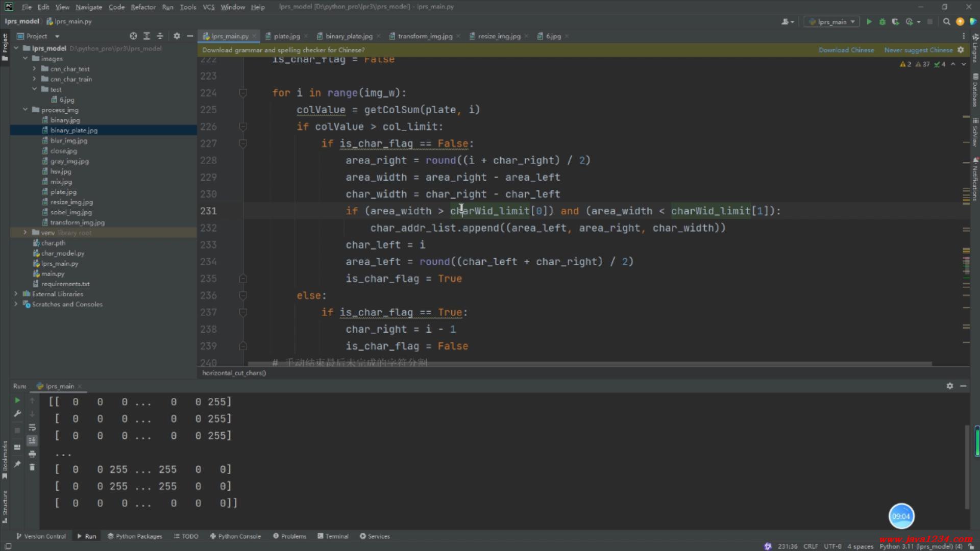Click the editor horizontal scrollbar
The width and height of the screenshot is (980, 551).
click(589, 364)
